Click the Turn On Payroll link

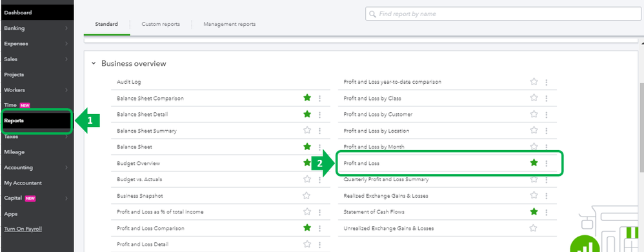pyautogui.click(x=23, y=229)
